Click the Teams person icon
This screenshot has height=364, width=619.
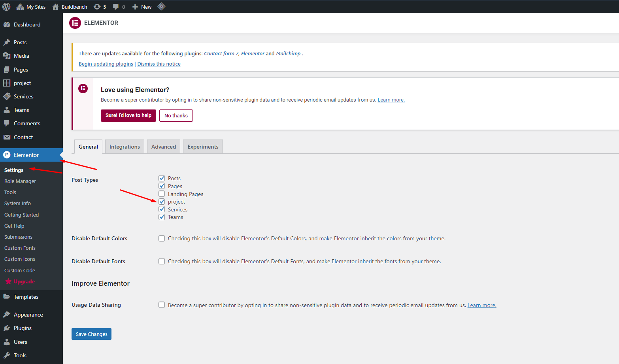coord(7,110)
